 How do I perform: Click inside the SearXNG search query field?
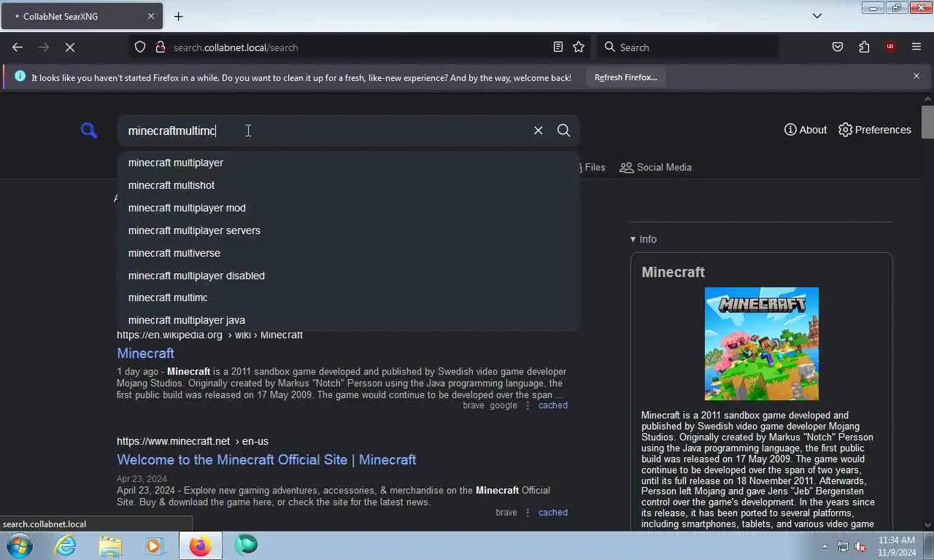pos(325,131)
